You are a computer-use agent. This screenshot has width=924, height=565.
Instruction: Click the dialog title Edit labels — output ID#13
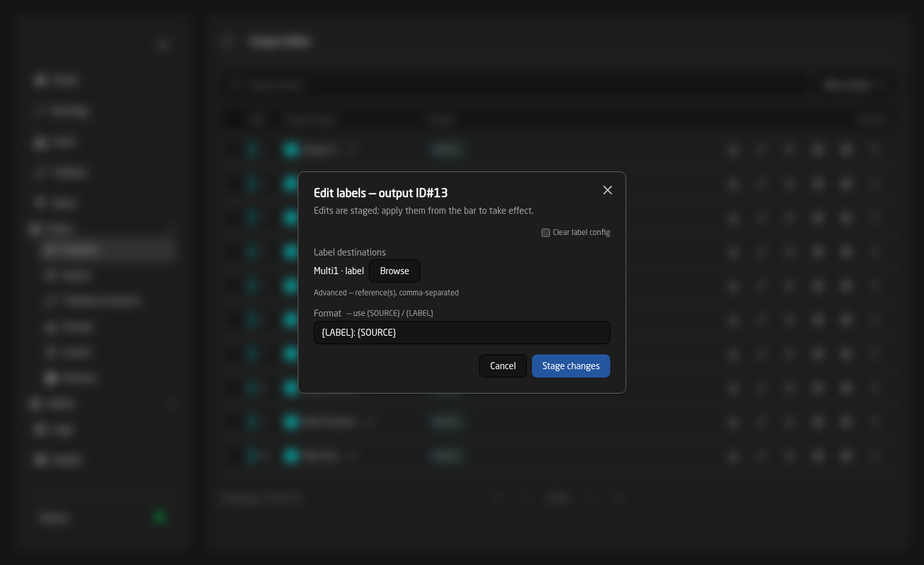pyautogui.click(x=381, y=193)
